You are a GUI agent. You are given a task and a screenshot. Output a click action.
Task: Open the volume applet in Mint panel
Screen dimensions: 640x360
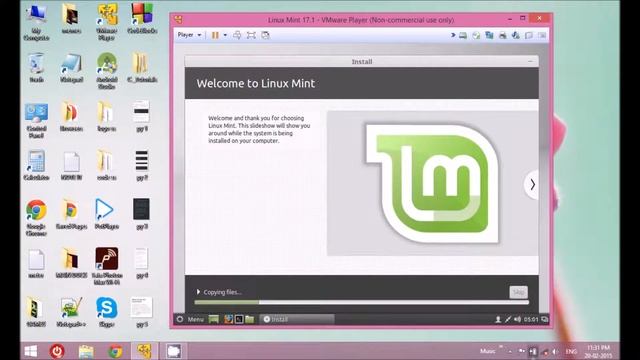click(x=518, y=319)
